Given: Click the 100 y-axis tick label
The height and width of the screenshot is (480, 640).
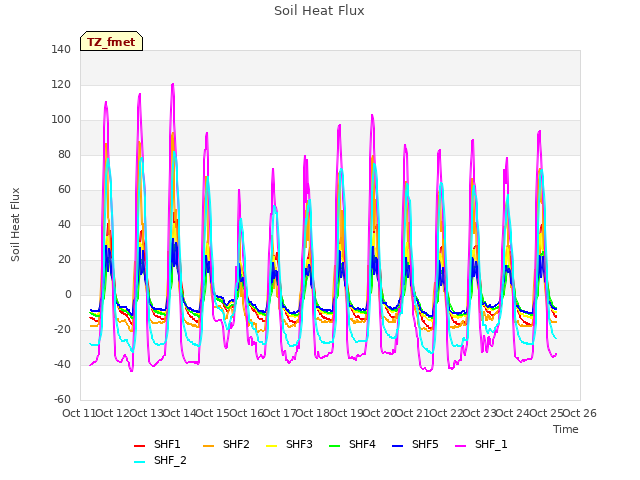Looking at the screenshot, I should click(x=61, y=120).
